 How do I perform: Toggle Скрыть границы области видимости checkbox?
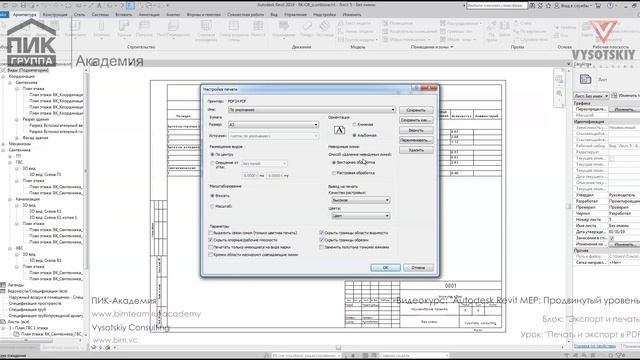pos(322,233)
